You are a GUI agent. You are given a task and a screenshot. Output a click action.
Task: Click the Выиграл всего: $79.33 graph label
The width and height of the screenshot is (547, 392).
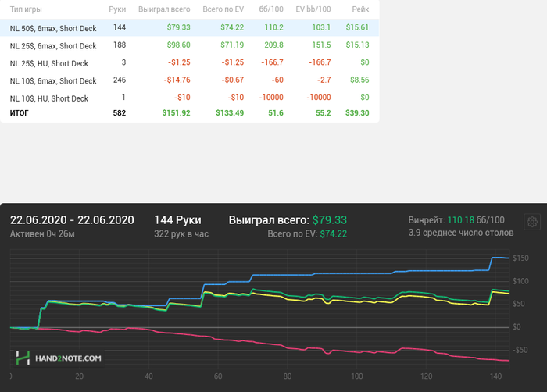[288, 220]
